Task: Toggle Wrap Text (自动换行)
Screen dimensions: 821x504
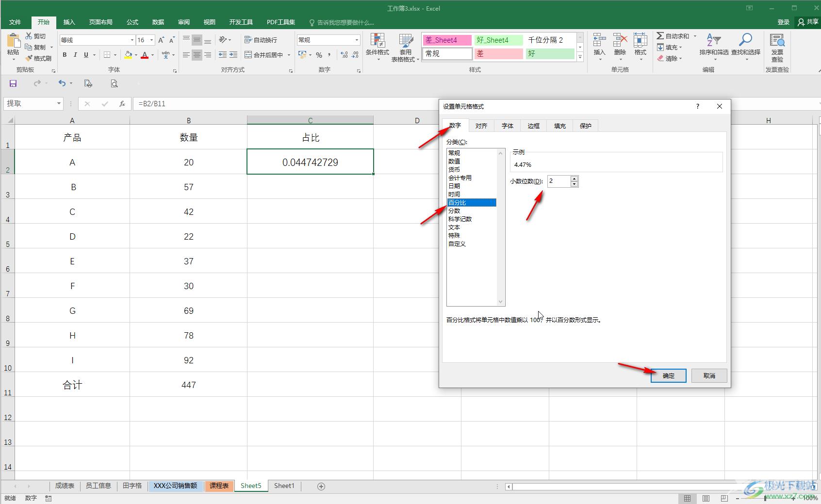Action: 261,40
